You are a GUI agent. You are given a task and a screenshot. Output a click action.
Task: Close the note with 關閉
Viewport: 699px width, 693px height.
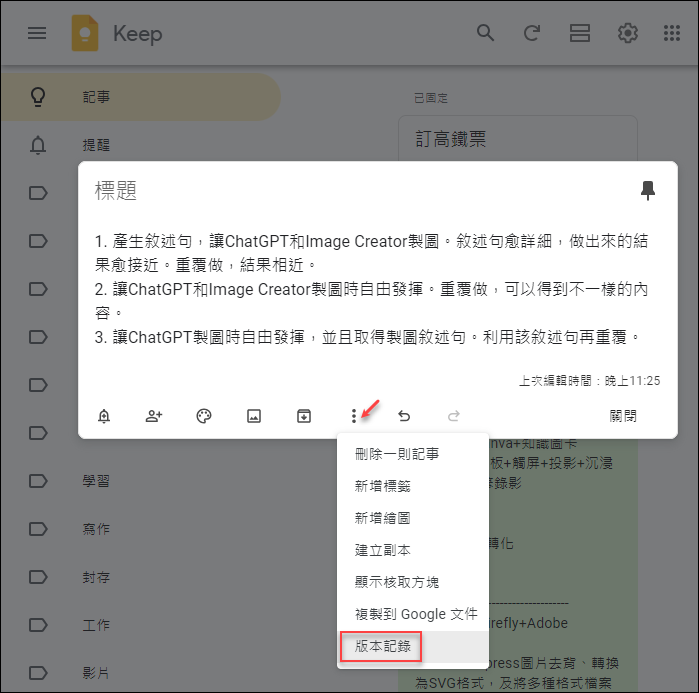coord(623,416)
